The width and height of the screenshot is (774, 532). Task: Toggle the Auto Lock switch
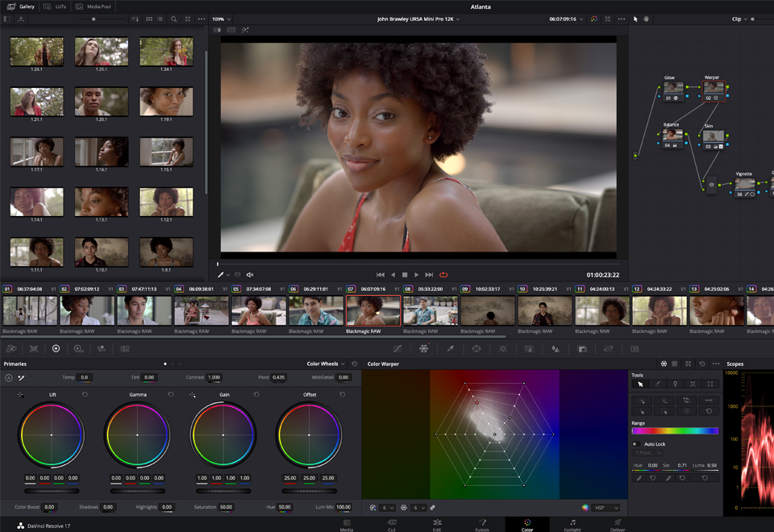(636, 444)
